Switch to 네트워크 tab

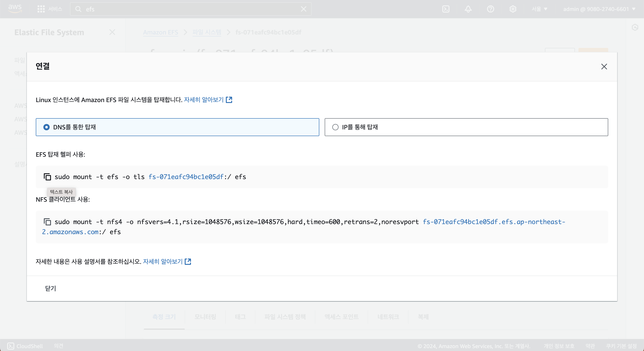click(388, 317)
